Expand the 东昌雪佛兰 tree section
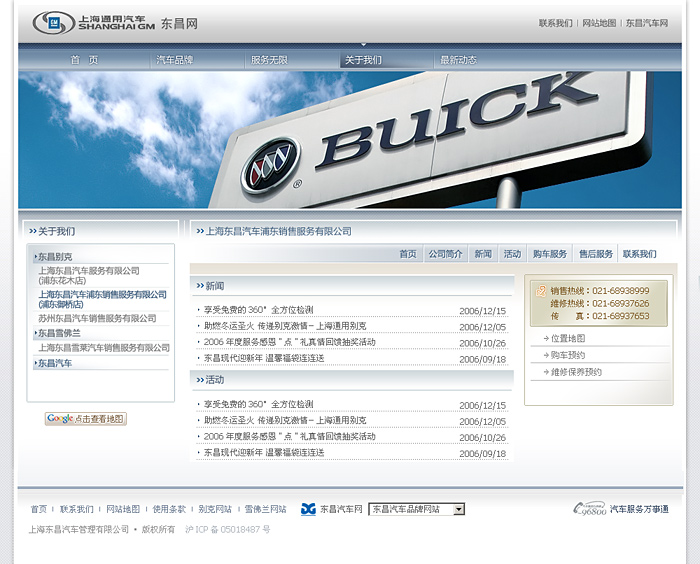 pos(58,333)
